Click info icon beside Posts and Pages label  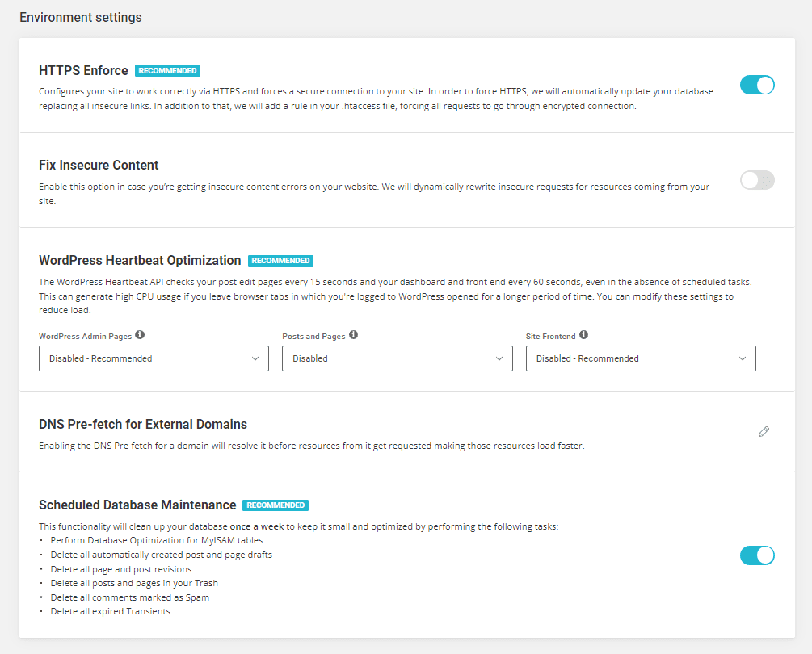353,335
